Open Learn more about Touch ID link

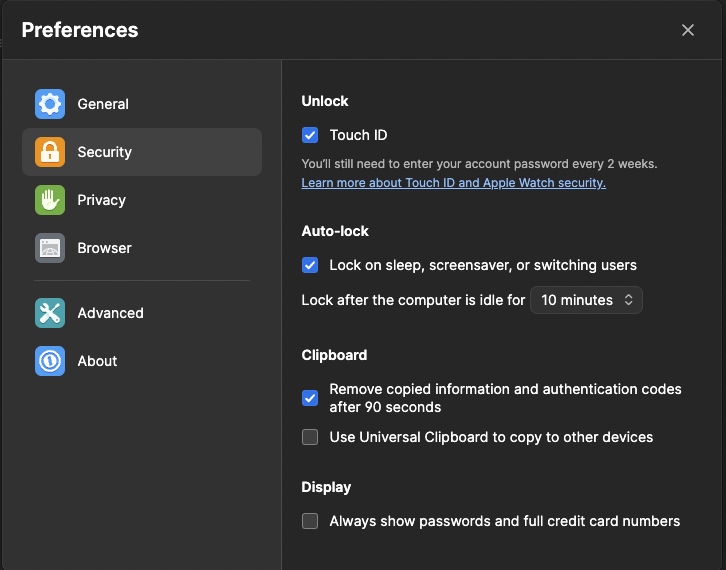[x=453, y=183]
